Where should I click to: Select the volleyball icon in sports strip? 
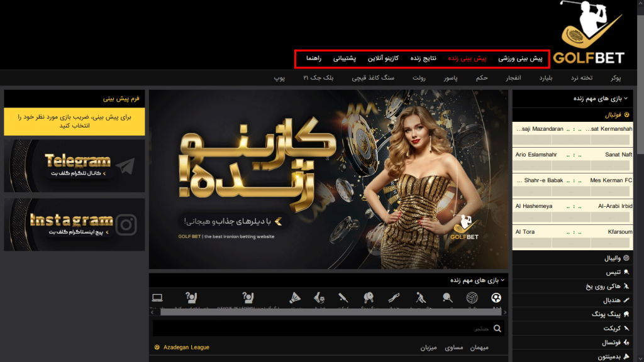point(472,298)
